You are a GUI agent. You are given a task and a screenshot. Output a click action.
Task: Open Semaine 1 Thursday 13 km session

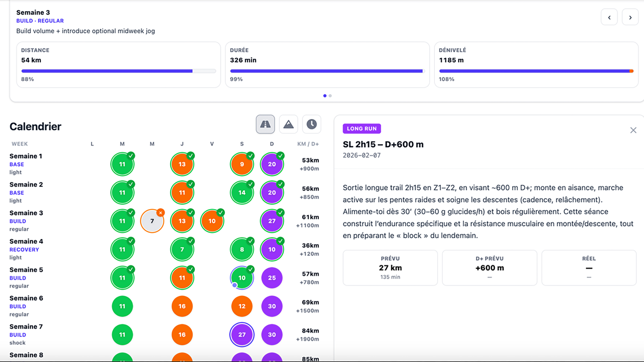(x=182, y=164)
